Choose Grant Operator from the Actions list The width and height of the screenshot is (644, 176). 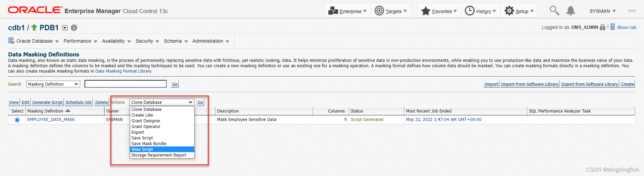pos(162,127)
